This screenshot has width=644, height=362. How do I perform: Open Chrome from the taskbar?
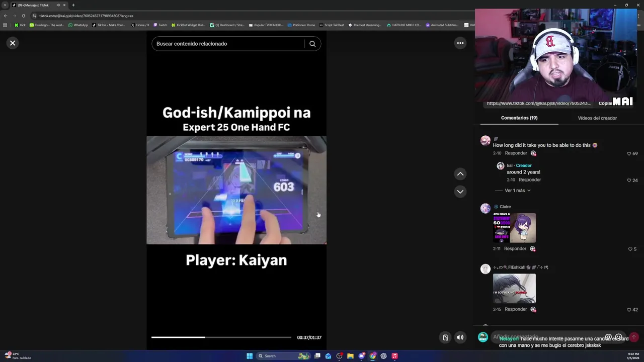[x=372, y=356]
